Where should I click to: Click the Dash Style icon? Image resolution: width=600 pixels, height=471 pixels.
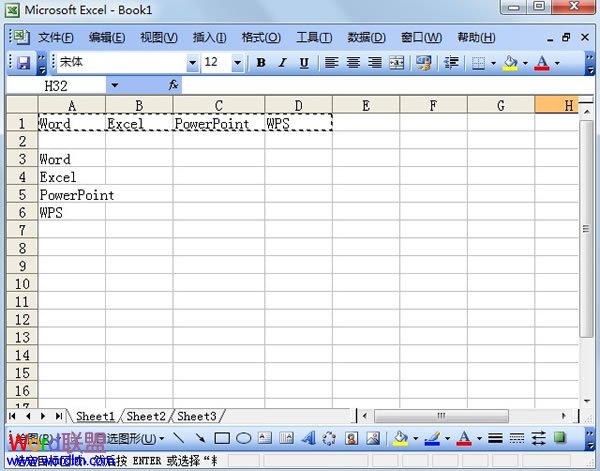517,438
